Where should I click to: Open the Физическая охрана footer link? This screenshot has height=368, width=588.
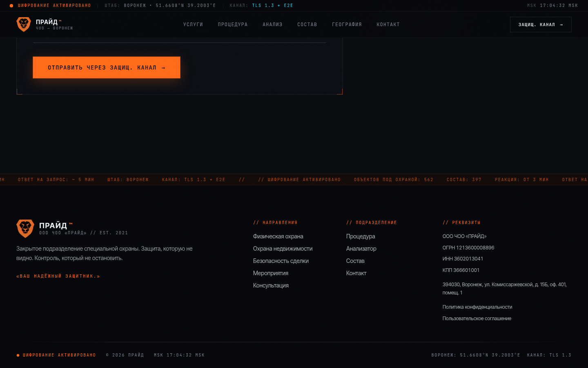point(278,236)
